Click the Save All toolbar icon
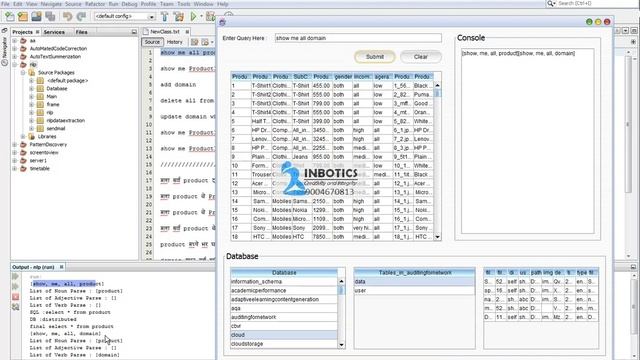The width and height of the screenshot is (640, 360). pos(50,16)
